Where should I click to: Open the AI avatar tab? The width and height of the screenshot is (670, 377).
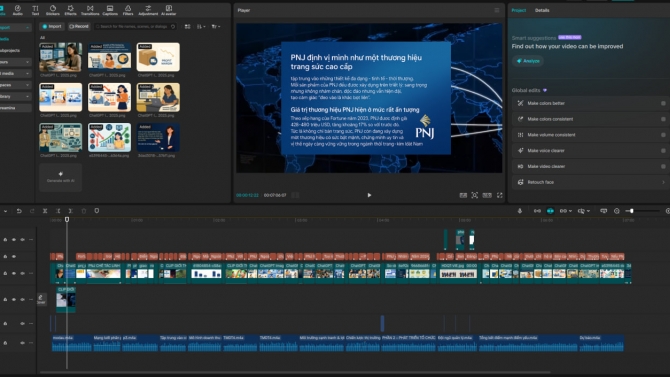[x=169, y=10]
